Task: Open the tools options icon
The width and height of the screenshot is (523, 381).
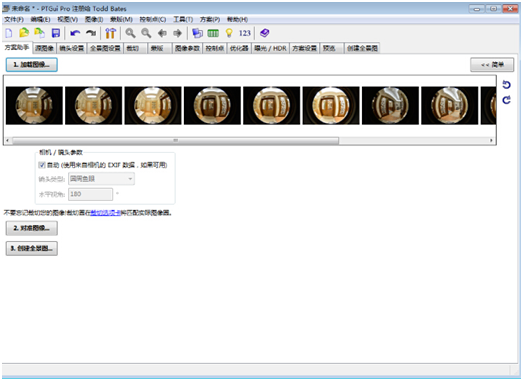Action: click(110, 33)
